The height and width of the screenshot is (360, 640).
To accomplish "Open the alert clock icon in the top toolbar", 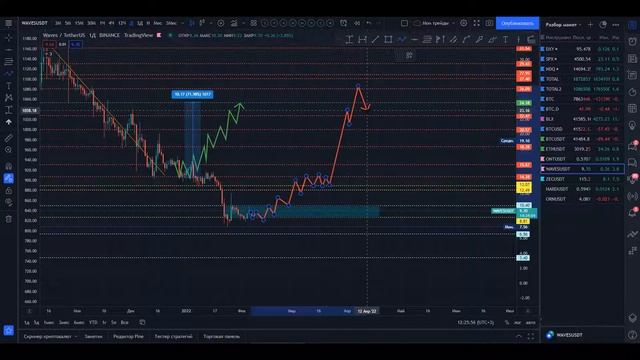I will pos(344,23).
